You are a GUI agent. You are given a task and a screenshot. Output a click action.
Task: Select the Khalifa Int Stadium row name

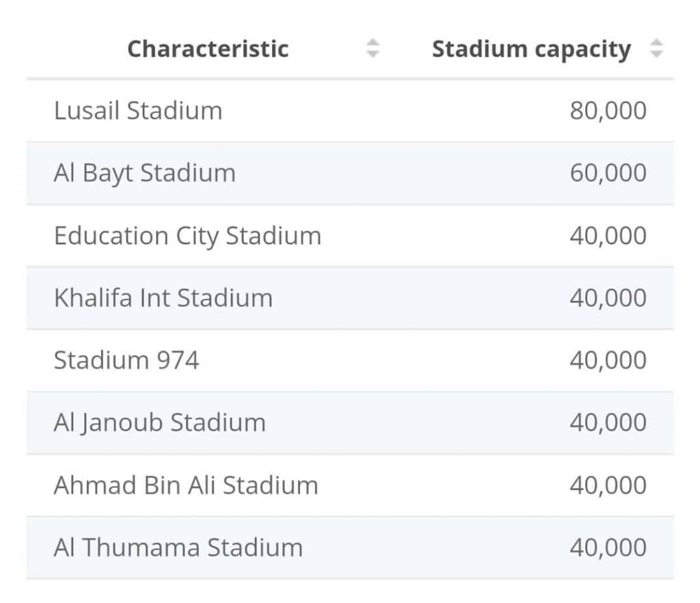coord(163,298)
